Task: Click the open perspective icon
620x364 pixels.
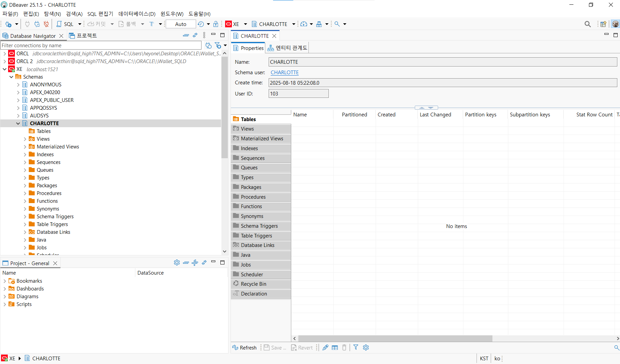Action: click(603, 24)
